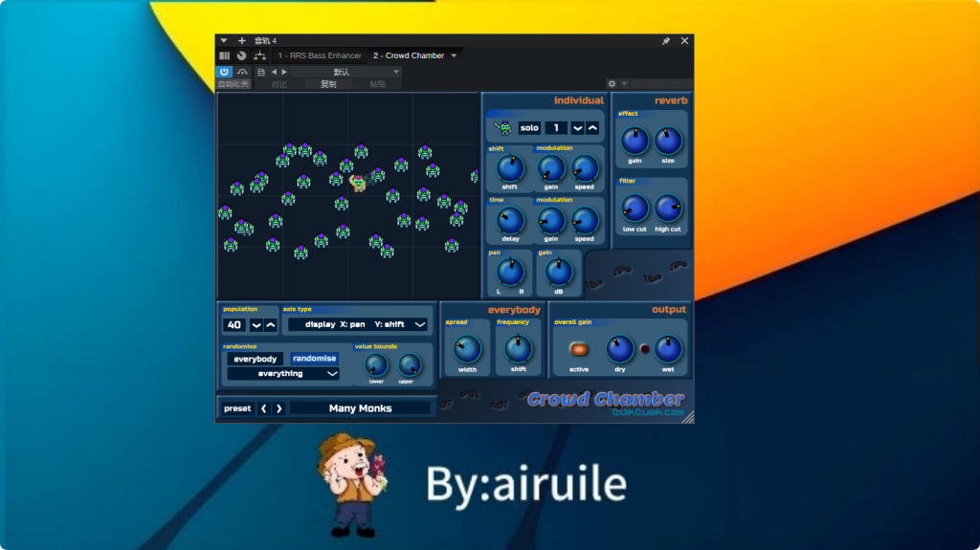
Task: Click the value bounds lower knob
Action: tap(375, 365)
